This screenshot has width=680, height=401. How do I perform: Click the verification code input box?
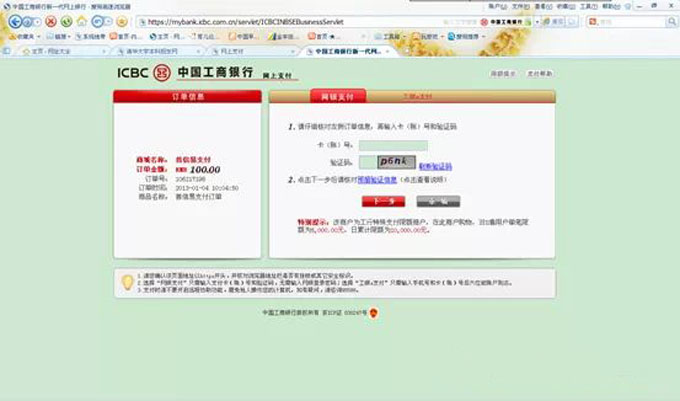tap(367, 162)
